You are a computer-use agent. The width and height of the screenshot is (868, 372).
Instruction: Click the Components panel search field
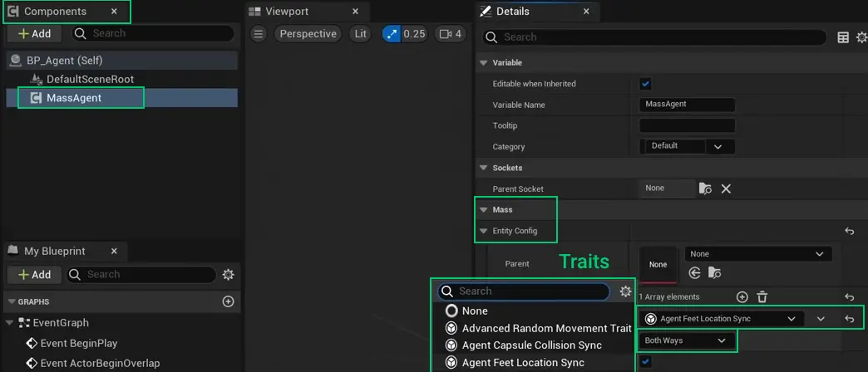[x=153, y=34]
